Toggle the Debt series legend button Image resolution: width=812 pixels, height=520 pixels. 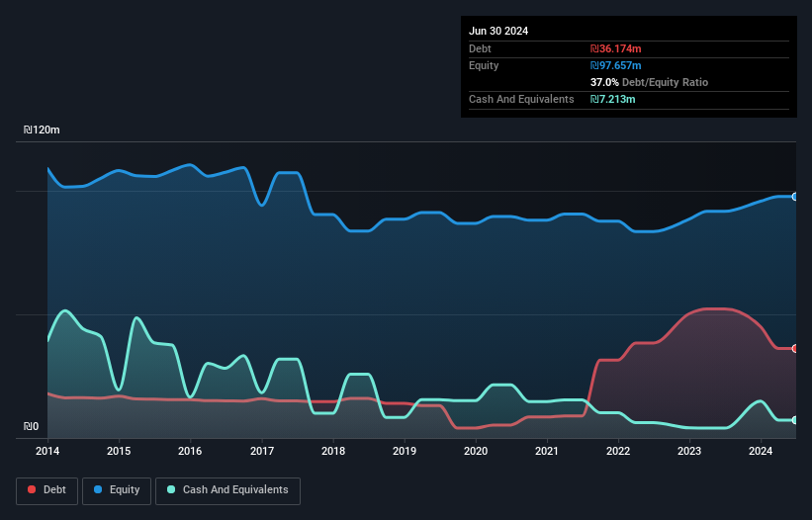coord(47,490)
